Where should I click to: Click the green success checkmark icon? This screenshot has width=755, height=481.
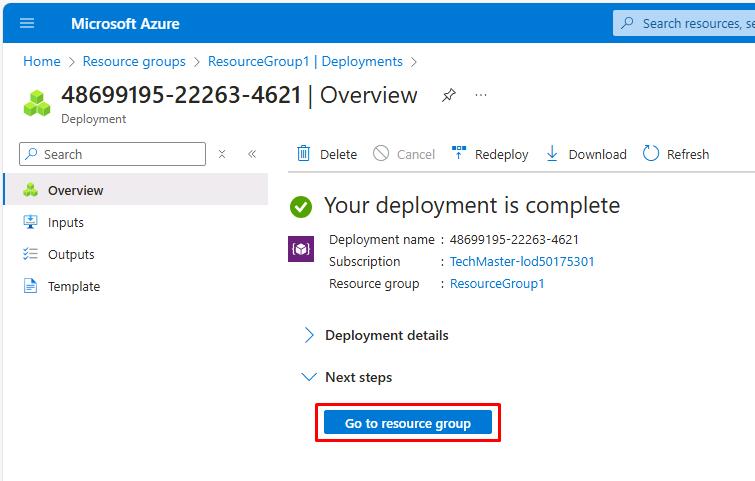[301, 207]
